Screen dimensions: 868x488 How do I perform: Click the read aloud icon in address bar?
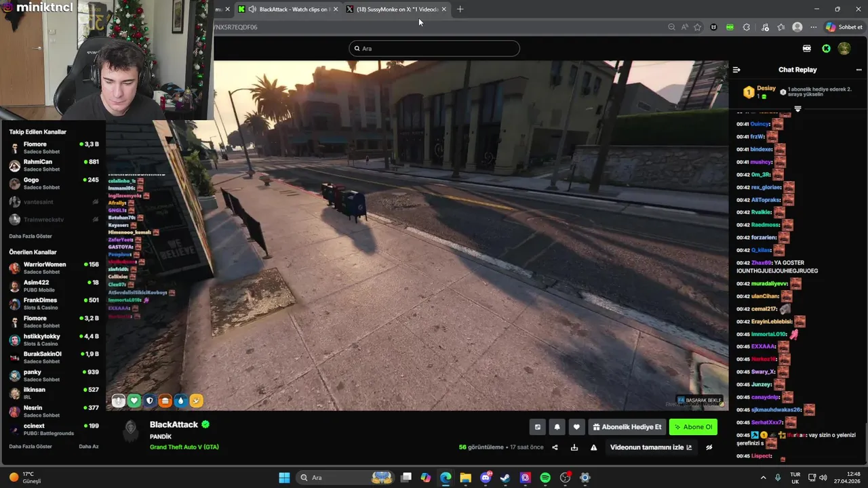point(684,27)
